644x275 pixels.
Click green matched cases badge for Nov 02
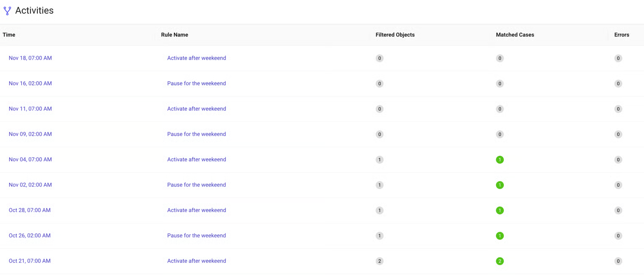[500, 185]
